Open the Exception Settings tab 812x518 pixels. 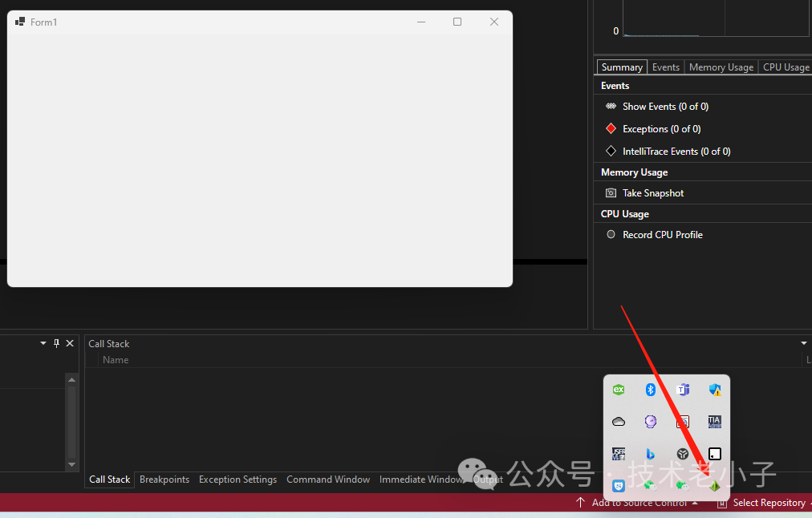click(x=238, y=480)
